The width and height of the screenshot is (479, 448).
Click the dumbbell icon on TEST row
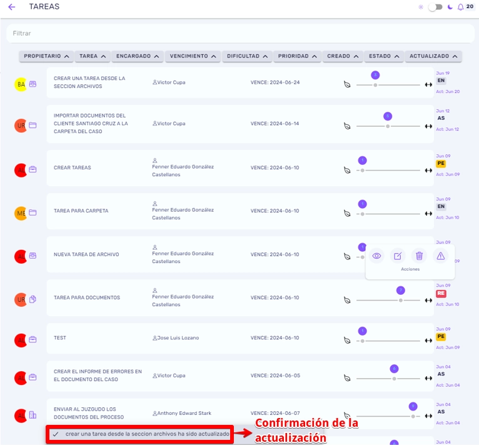pyautogui.click(x=428, y=341)
